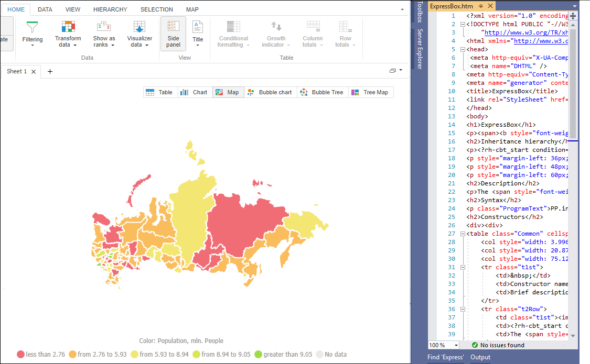Open the HIERARCHY ribbon tab
Image resolution: width=590 pixels, height=364 pixels.
coord(110,9)
